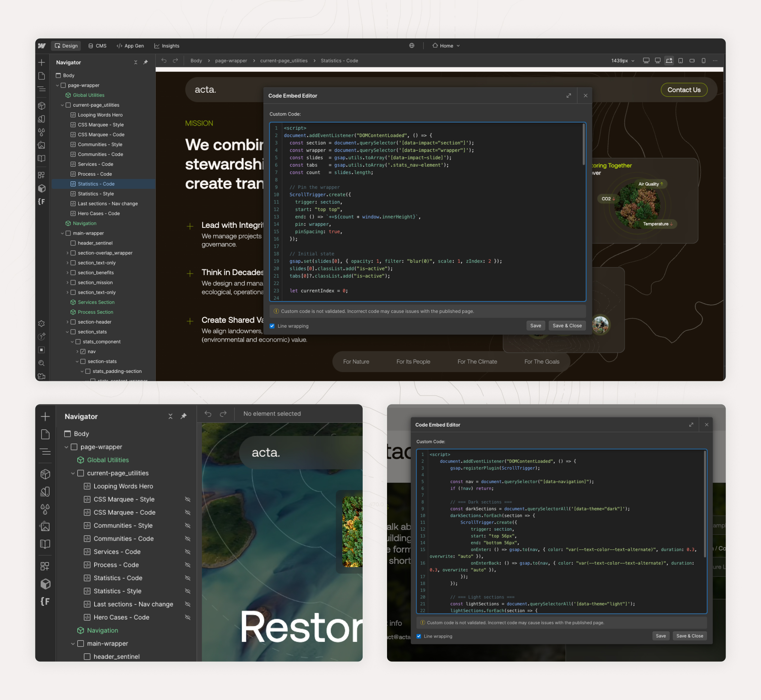761x700 pixels.
Task: Open the Variables panel with the {F icon
Action: pos(42,201)
